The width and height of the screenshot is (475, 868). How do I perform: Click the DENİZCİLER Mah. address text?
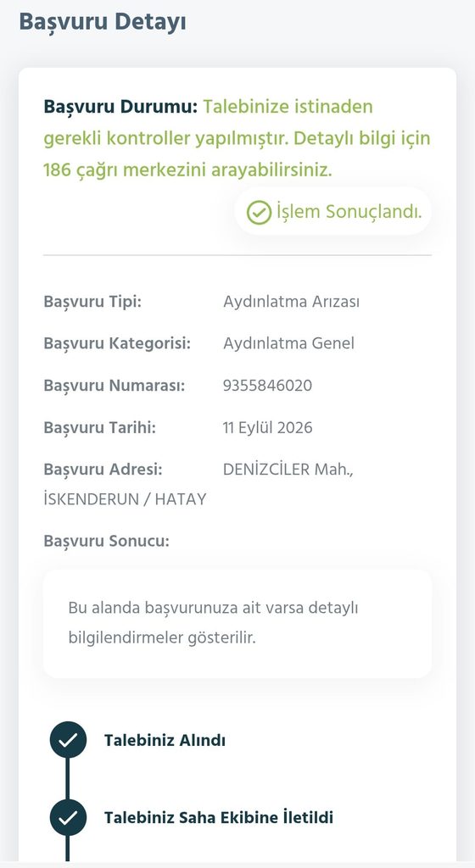pyautogui.click(x=288, y=470)
